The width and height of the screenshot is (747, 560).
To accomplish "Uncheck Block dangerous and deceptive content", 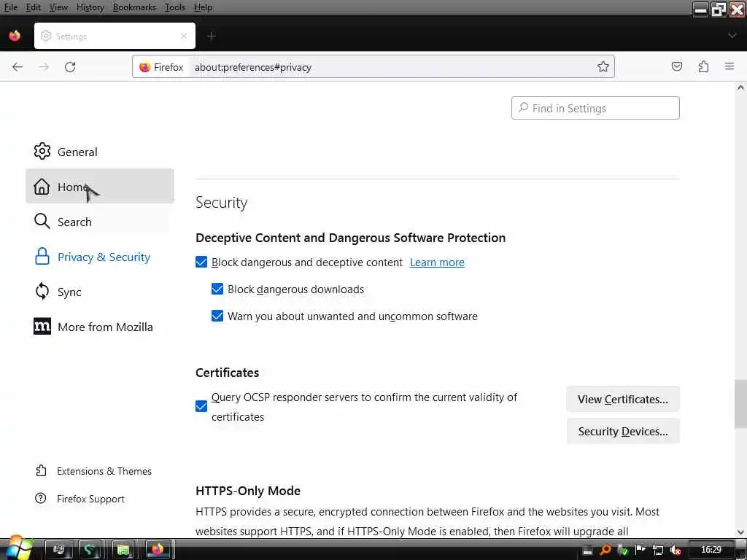I will pos(201,262).
